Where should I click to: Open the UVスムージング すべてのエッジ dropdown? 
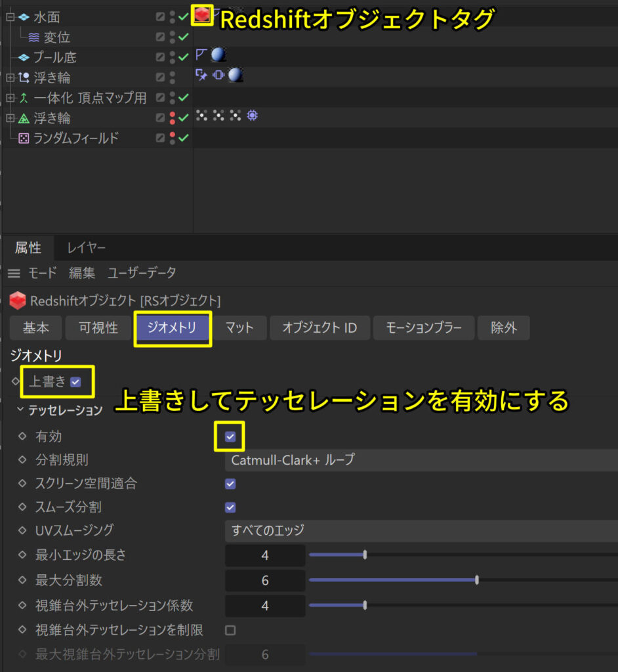pyautogui.click(x=421, y=530)
